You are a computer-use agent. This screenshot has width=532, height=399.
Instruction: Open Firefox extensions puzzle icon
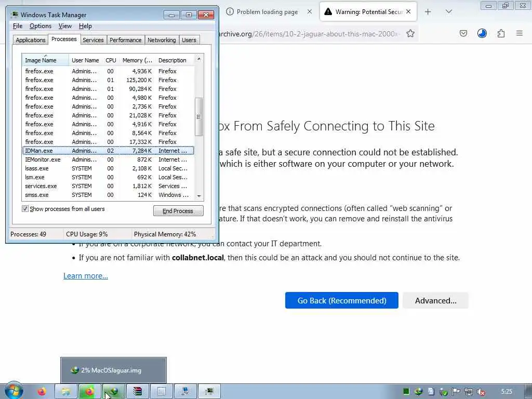tap(501, 33)
